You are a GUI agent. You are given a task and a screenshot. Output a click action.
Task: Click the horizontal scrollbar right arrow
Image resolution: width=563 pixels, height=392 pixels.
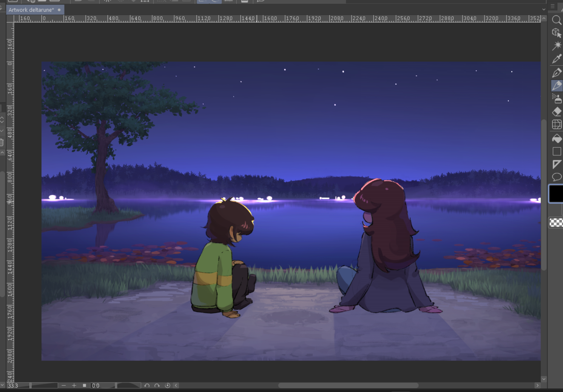pyautogui.click(x=537, y=386)
